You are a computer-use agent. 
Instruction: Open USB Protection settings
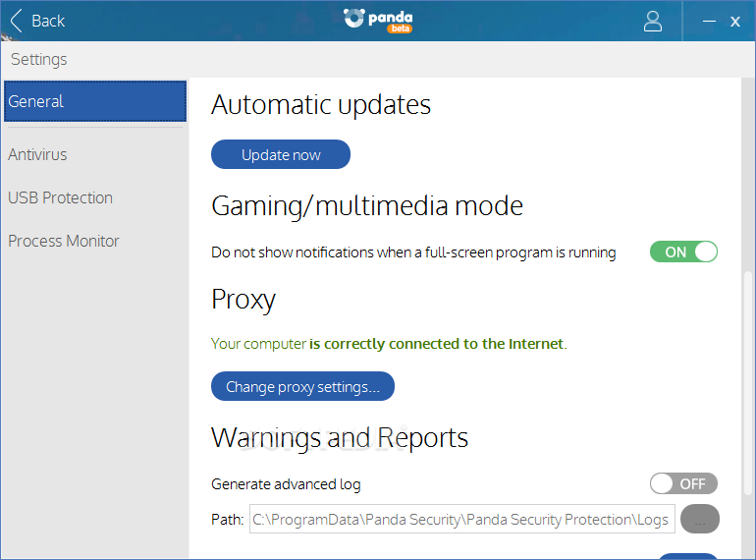click(60, 197)
